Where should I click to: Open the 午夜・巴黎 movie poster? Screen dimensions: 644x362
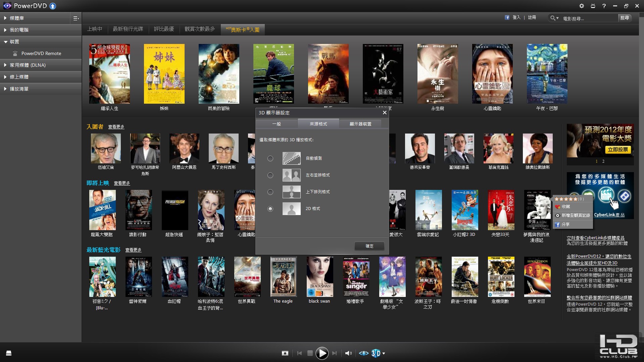point(547,74)
